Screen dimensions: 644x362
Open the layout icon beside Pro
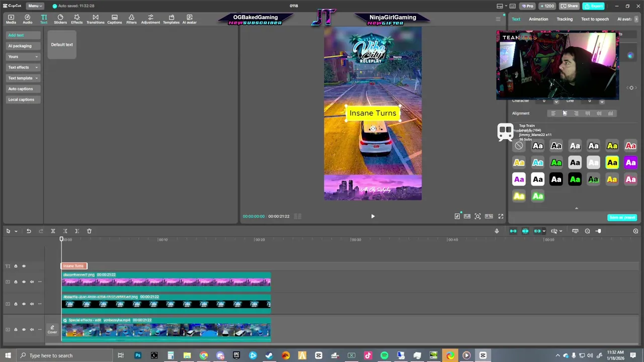tap(500, 6)
